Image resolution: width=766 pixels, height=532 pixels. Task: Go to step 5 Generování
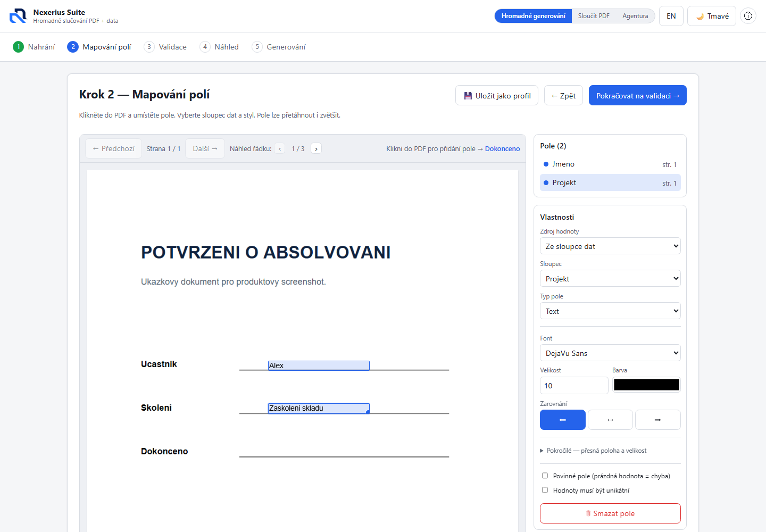click(279, 47)
